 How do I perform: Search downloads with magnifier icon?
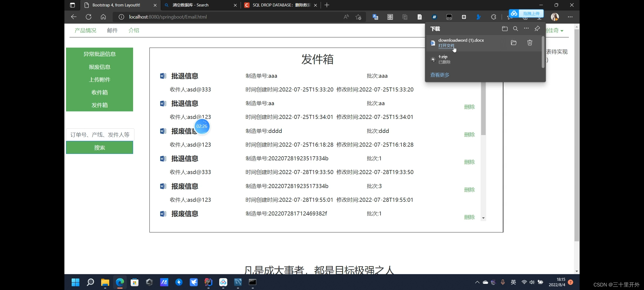[515, 29]
